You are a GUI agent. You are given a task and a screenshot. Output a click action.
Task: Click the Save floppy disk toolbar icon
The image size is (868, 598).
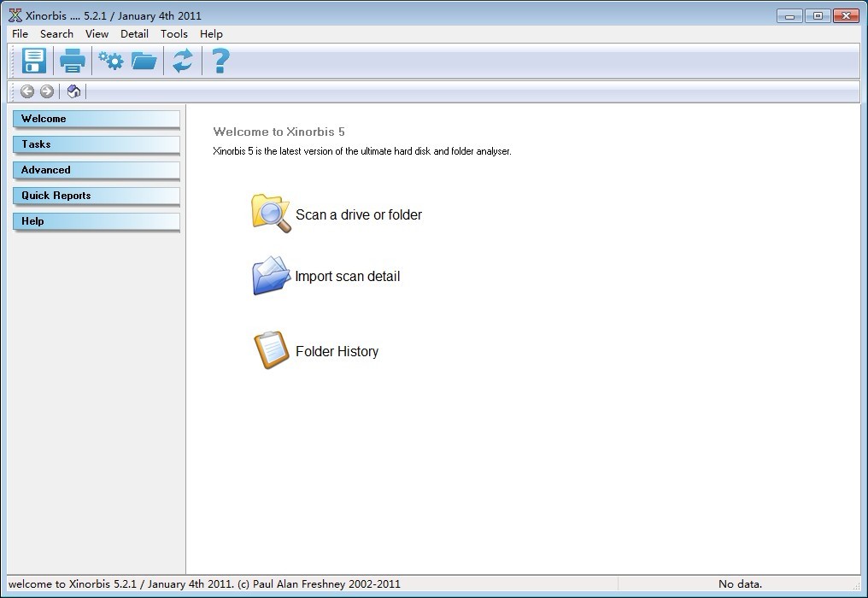[34, 61]
